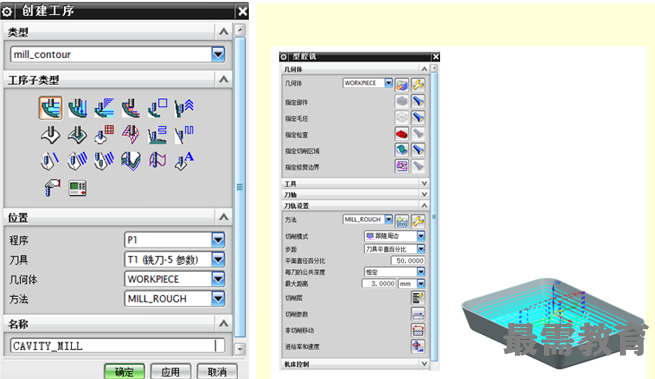655x379 pixels.
Task: Display blank with 指定毛坯 flashlight icon
Action: [x=418, y=118]
